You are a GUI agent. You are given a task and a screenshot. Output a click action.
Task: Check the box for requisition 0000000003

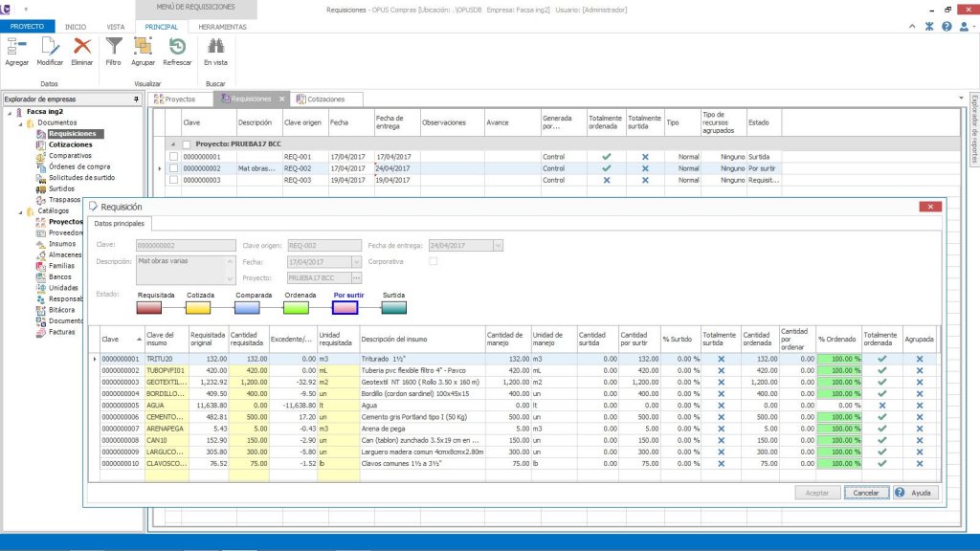[x=173, y=179]
